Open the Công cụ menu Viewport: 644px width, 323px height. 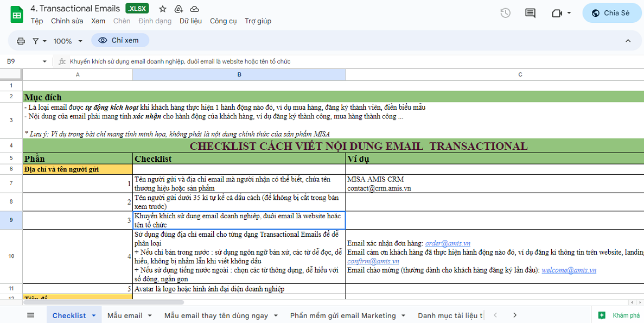click(224, 21)
